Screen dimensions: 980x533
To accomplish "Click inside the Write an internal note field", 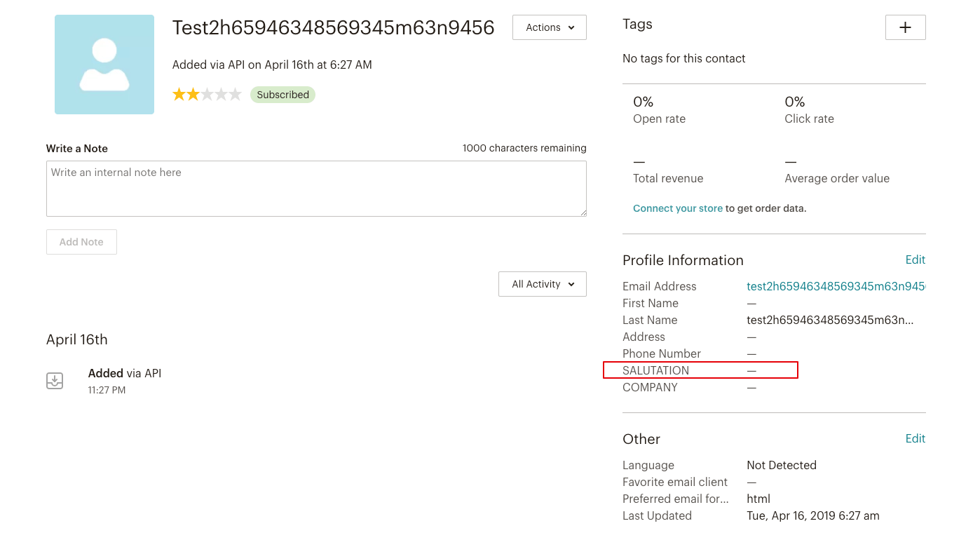I will (316, 188).
